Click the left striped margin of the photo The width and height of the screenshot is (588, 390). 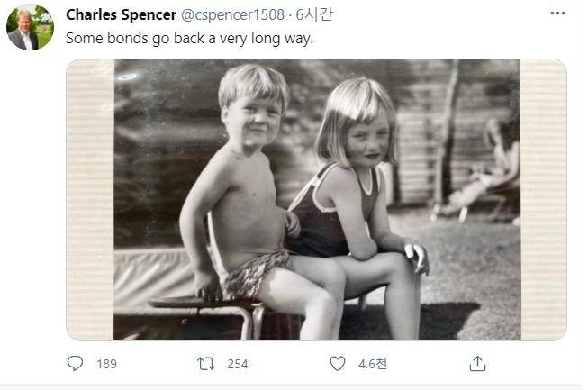click(x=90, y=199)
